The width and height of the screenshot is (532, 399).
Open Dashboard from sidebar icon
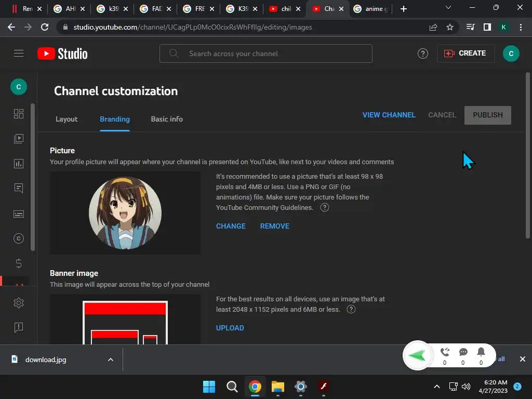[x=19, y=114]
